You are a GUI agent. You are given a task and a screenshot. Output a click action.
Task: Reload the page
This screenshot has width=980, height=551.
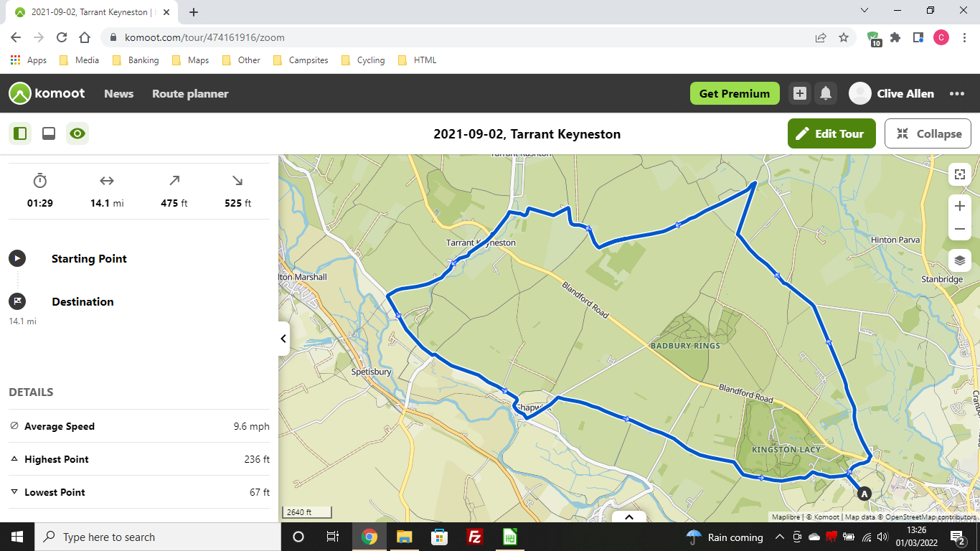pos(62,37)
